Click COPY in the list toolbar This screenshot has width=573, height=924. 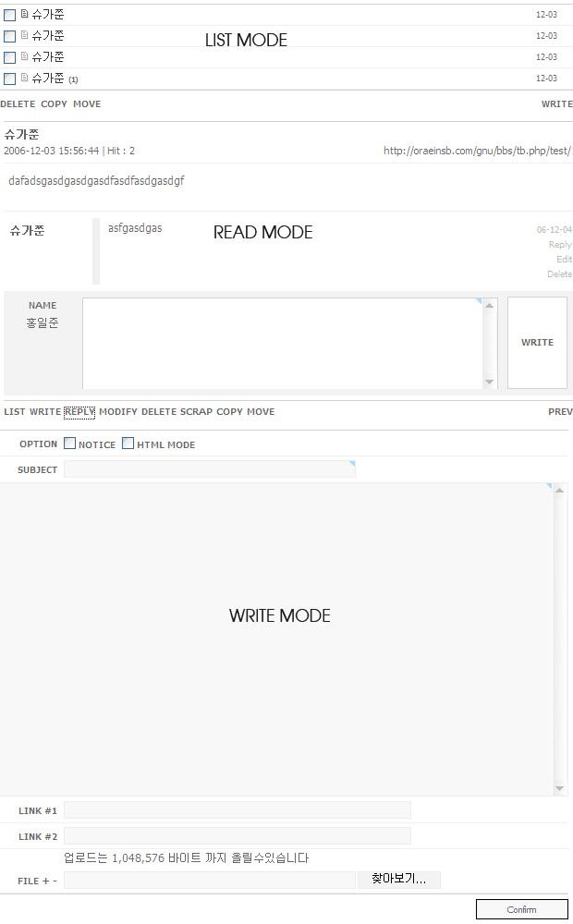coord(54,104)
